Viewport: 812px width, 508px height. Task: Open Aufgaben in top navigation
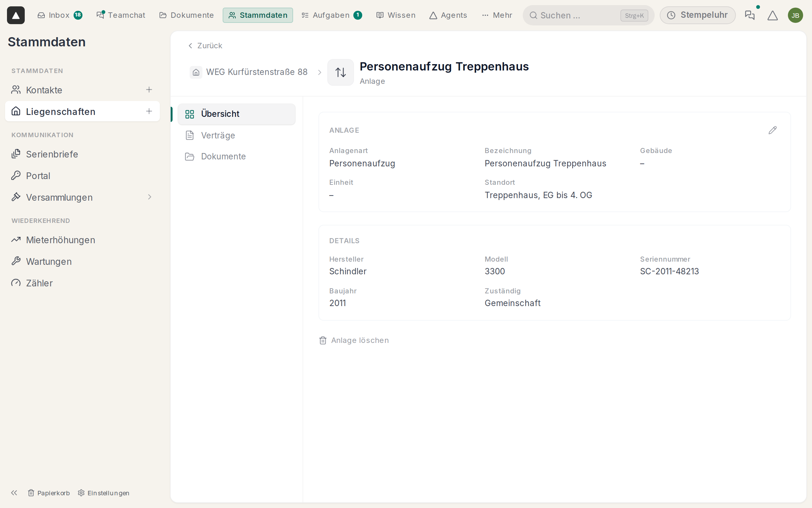(x=331, y=15)
